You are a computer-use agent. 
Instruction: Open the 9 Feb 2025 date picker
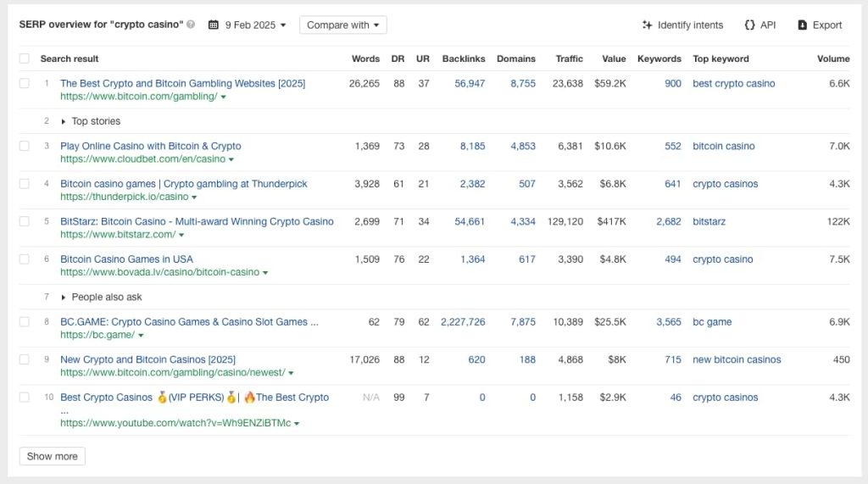[x=255, y=25]
